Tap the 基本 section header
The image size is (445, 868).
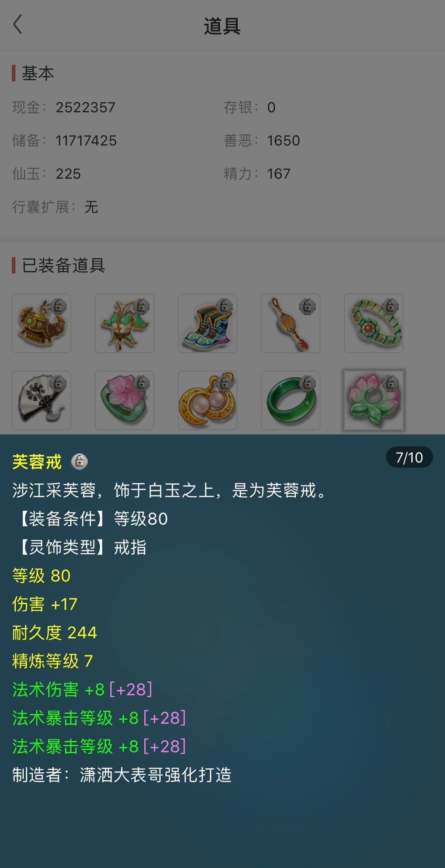click(x=38, y=74)
